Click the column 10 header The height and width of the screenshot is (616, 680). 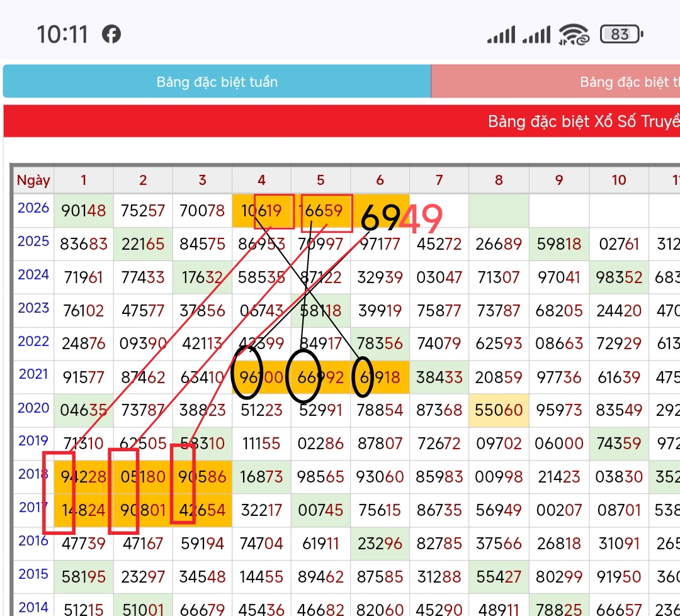[x=618, y=181]
